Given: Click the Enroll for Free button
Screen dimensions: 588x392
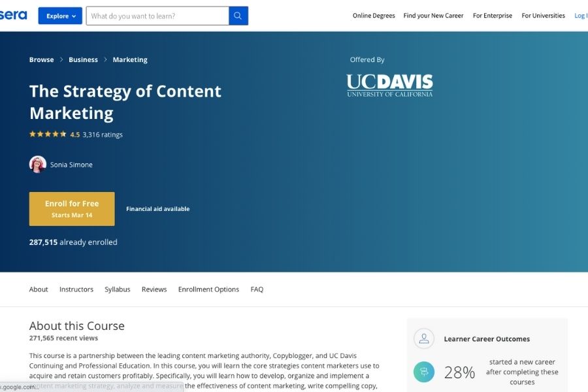Looking at the screenshot, I should pos(72,209).
